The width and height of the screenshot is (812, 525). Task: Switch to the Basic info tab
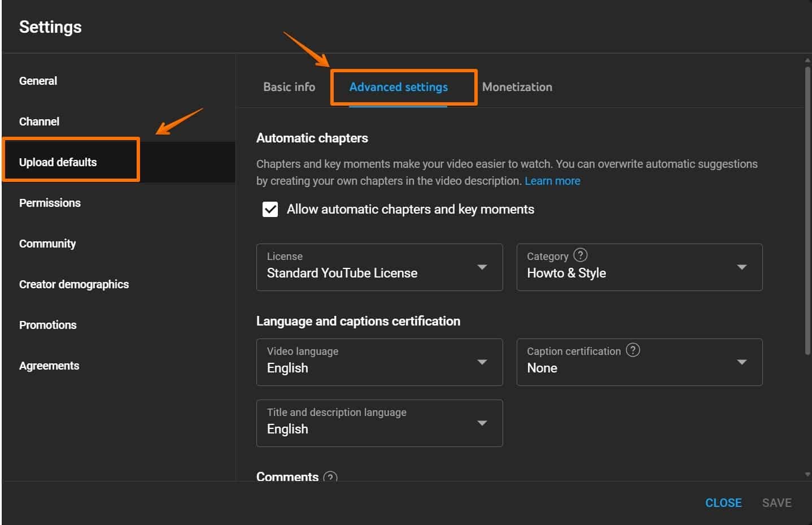point(289,87)
